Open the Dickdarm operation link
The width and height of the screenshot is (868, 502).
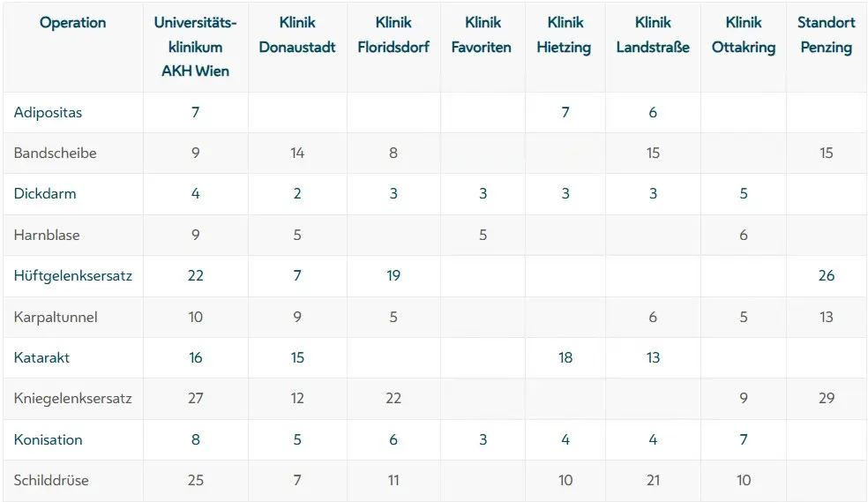click(45, 193)
